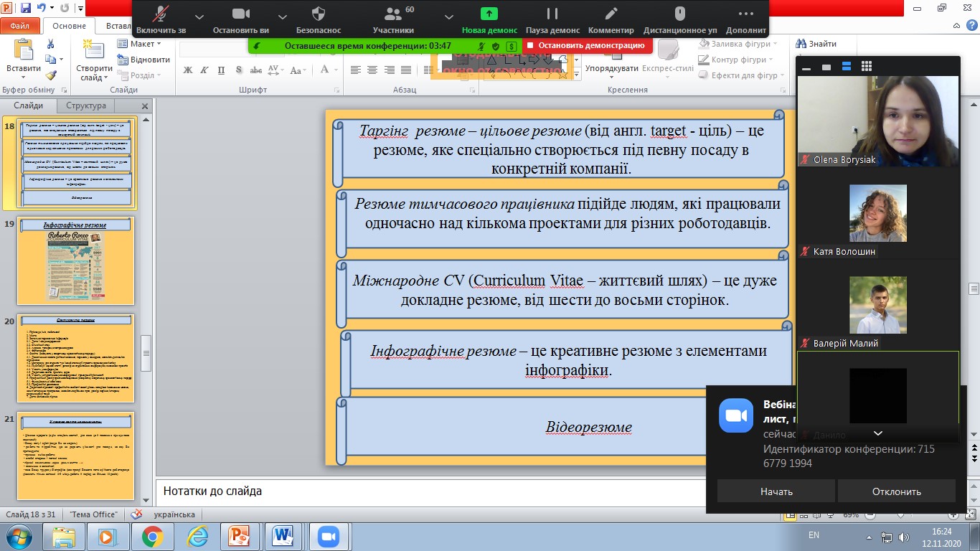Toggle underline П formatting
Image resolution: width=980 pixels, height=551 pixels.
[x=221, y=70]
